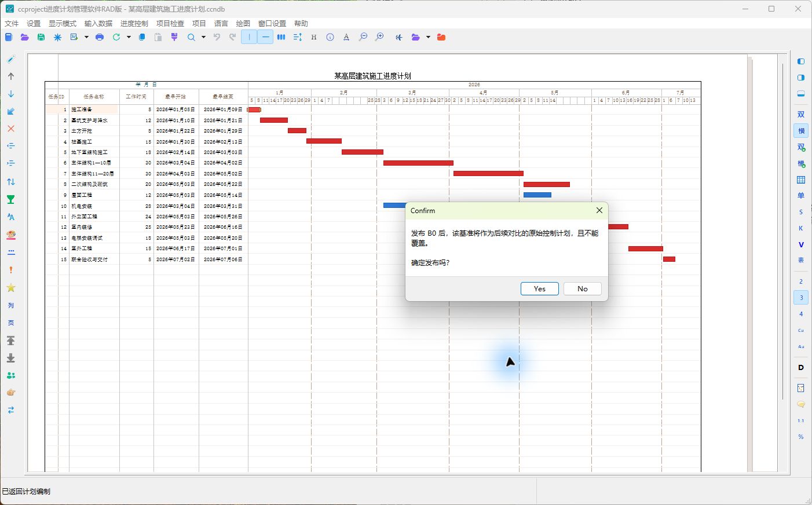Image resolution: width=812 pixels, height=505 pixels.
Task: Click the red folder icon
Action: point(441,37)
